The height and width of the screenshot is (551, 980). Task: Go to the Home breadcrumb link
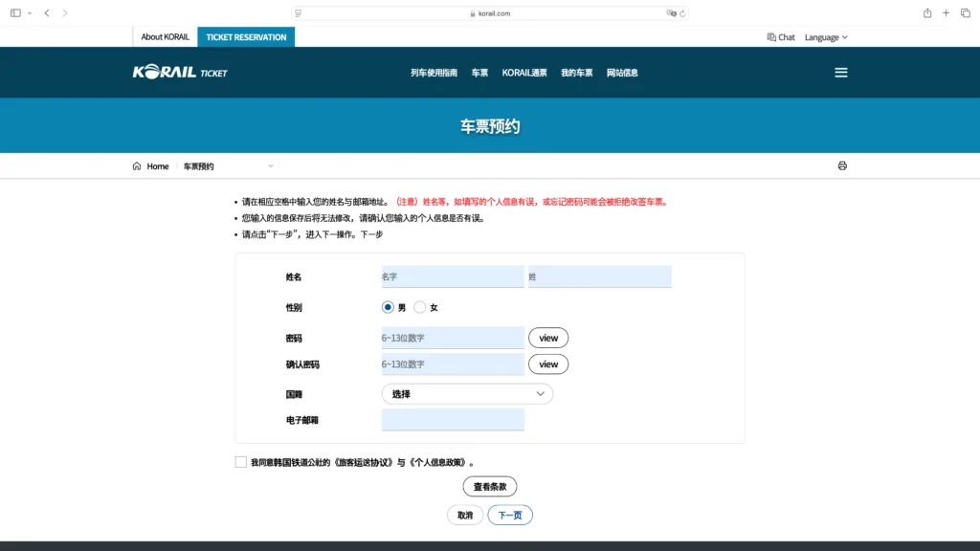(158, 166)
